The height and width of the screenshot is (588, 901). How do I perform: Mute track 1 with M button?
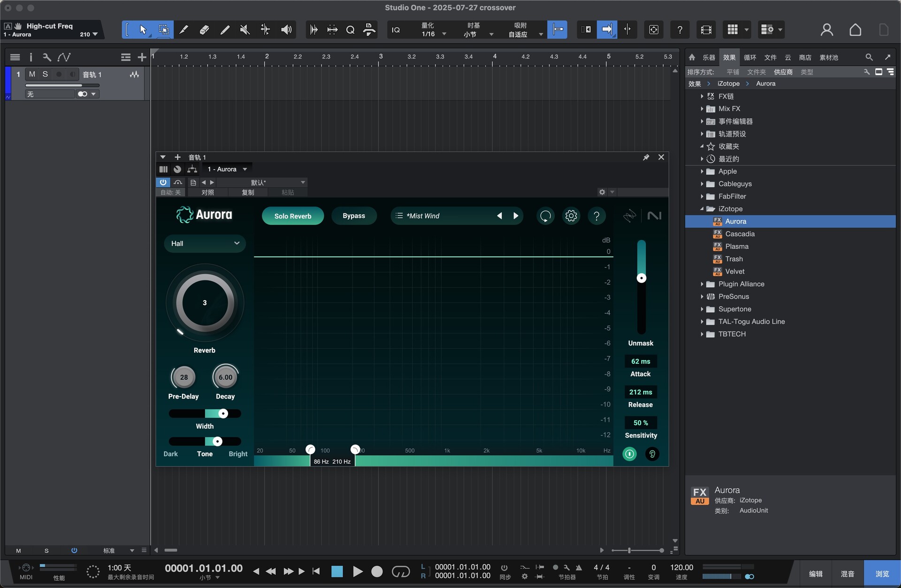(x=32, y=74)
